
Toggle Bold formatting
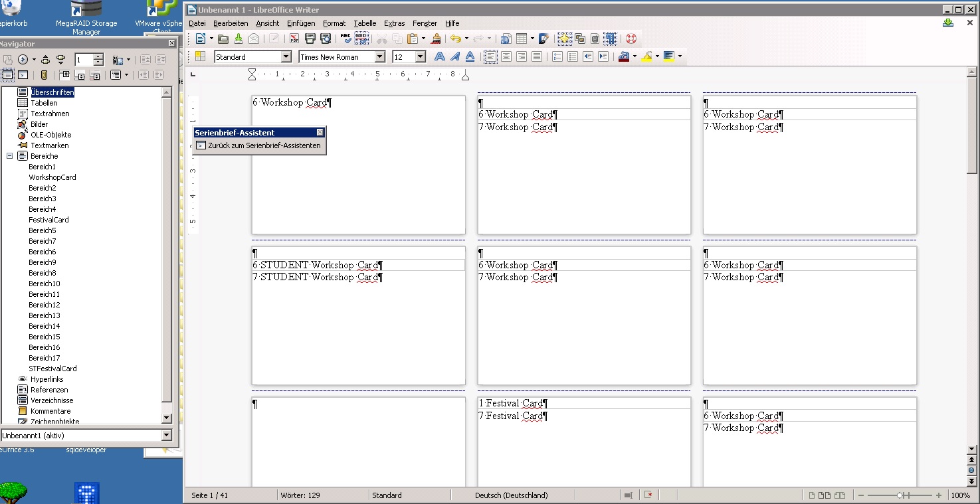coord(440,56)
